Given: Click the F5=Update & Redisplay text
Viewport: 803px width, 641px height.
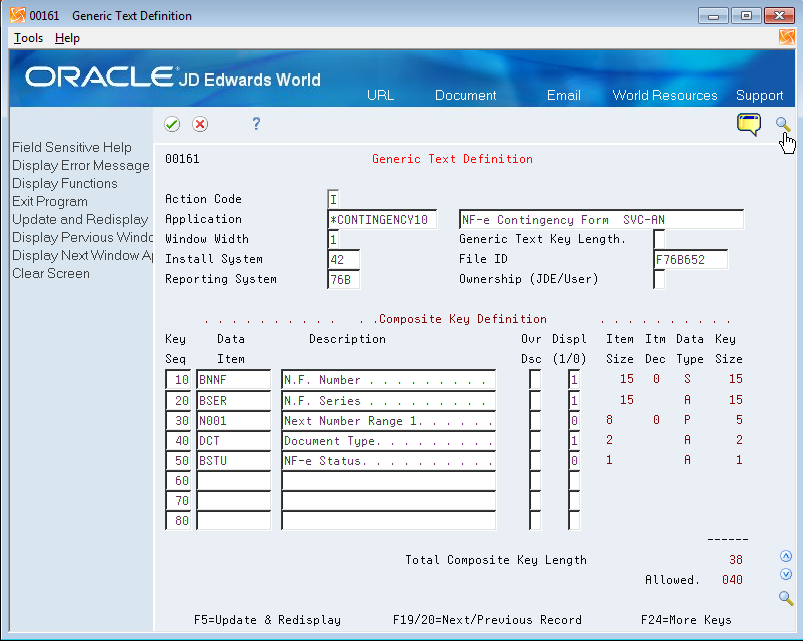Looking at the screenshot, I should point(267,620).
